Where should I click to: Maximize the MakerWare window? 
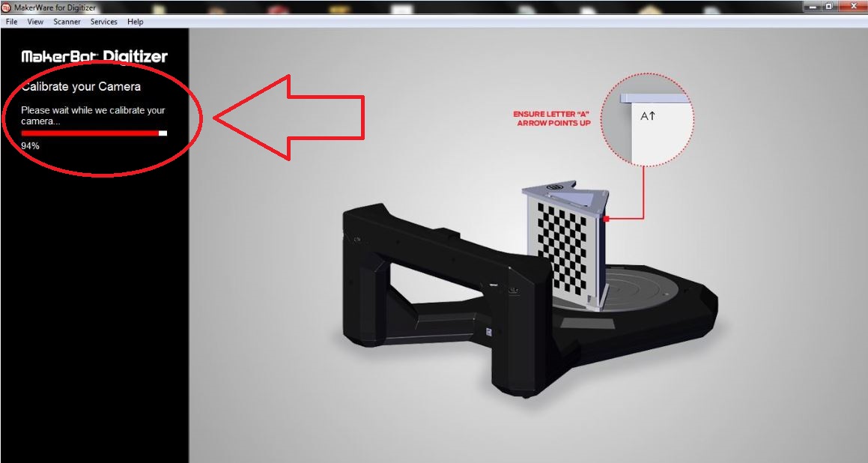(829, 7)
